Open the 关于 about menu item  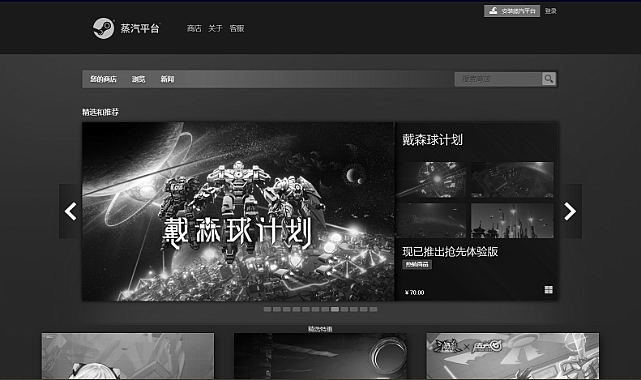point(215,28)
